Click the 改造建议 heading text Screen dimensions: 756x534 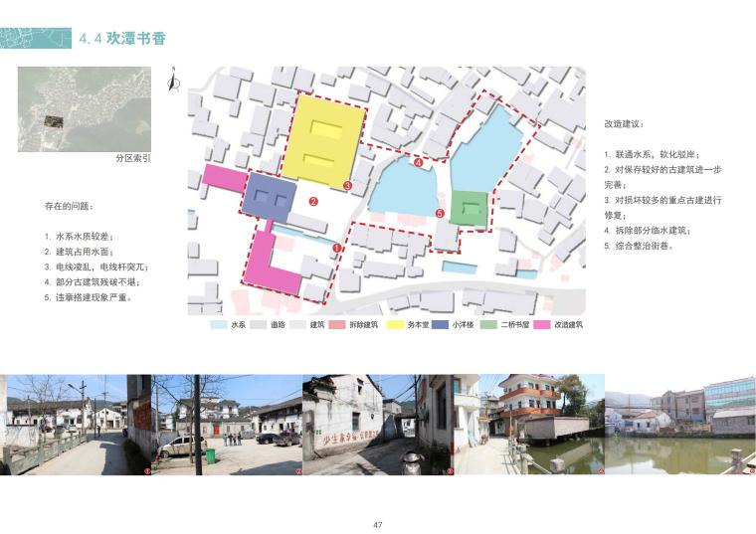[x=624, y=124]
